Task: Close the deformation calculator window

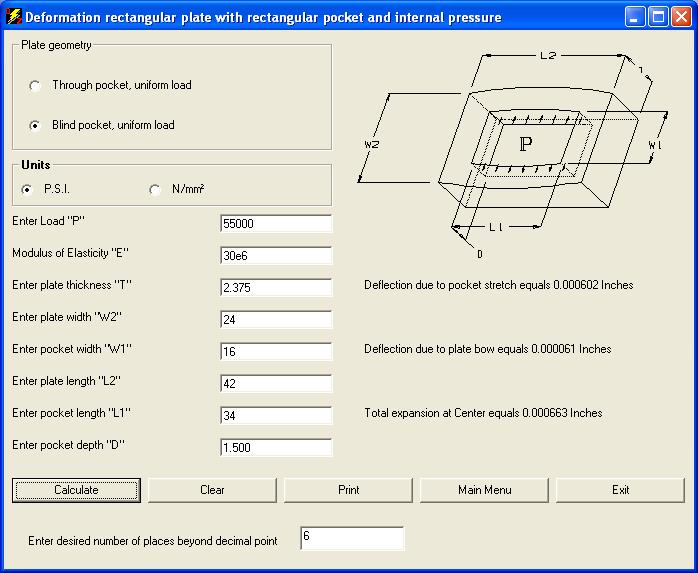Action: click(x=681, y=17)
